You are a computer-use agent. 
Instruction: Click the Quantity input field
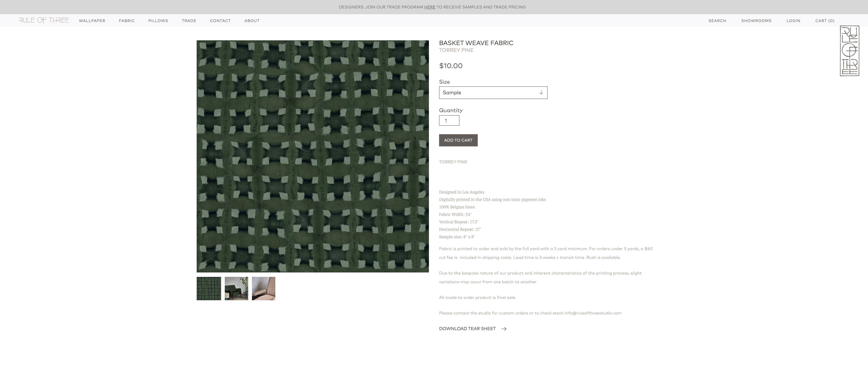pyautogui.click(x=449, y=120)
